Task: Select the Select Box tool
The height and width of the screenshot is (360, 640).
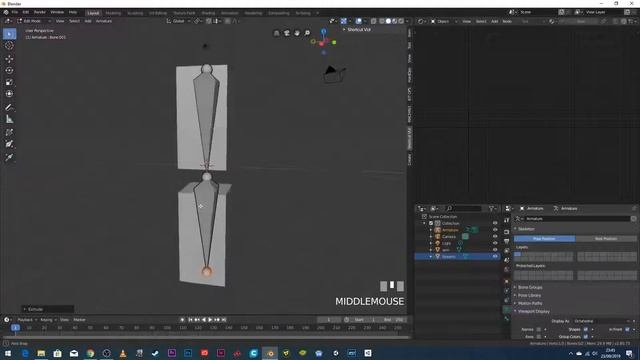Action: [9, 34]
